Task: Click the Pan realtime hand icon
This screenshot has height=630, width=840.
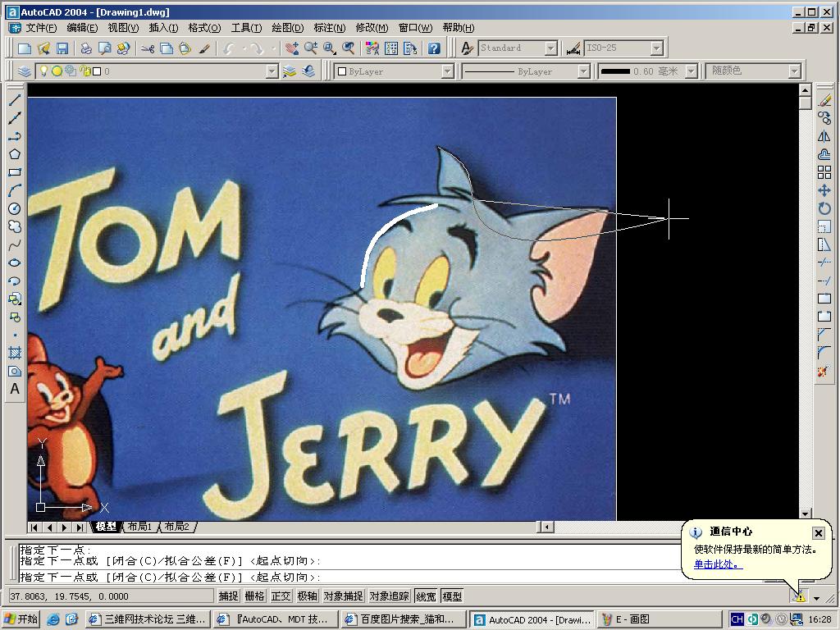Action: (292, 48)
